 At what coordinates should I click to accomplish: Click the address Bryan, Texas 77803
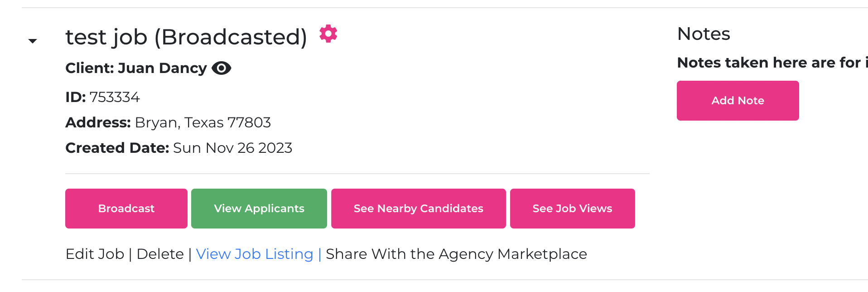click(x=203, y=122)
